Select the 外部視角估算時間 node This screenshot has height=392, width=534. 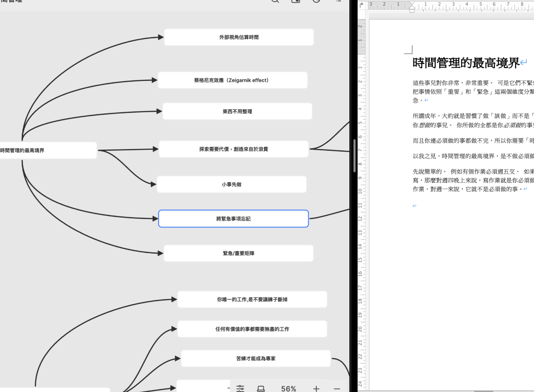pyautogui.click(x=239, y=37)
